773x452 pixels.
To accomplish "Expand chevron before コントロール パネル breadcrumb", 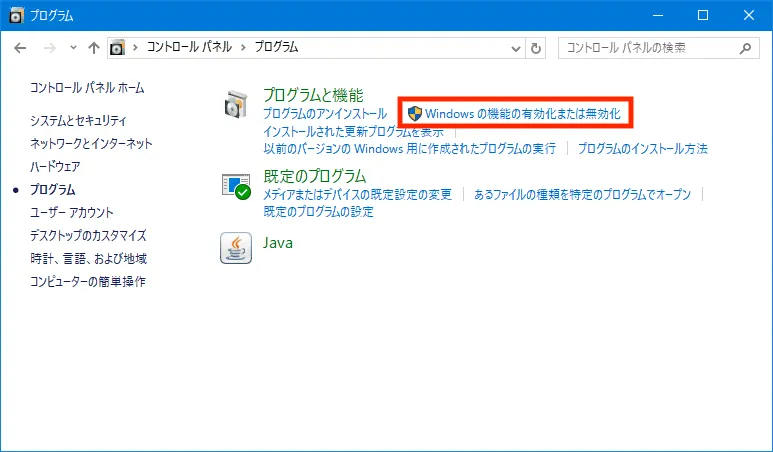I will point(136,48).
